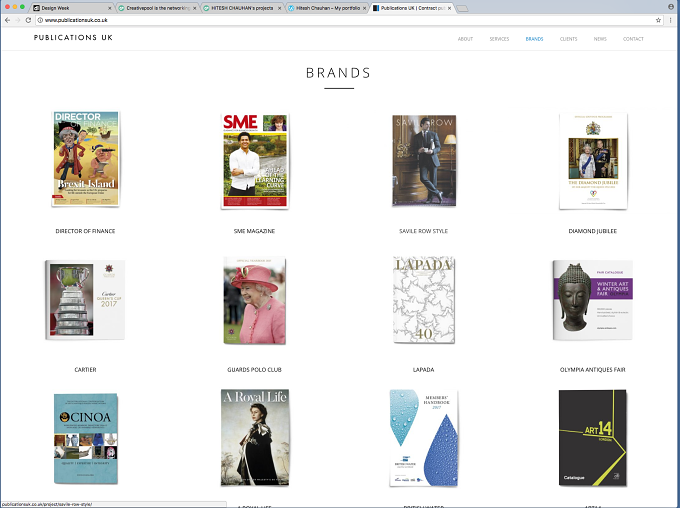Click the SAVILE ROW STYLE caption

[x=424, y=231]
